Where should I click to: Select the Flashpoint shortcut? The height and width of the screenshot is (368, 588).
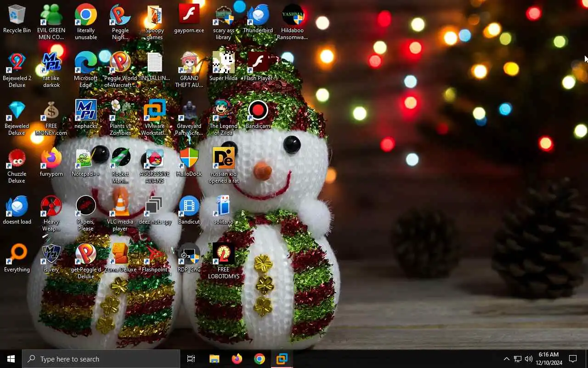click(x=155, y=259)
